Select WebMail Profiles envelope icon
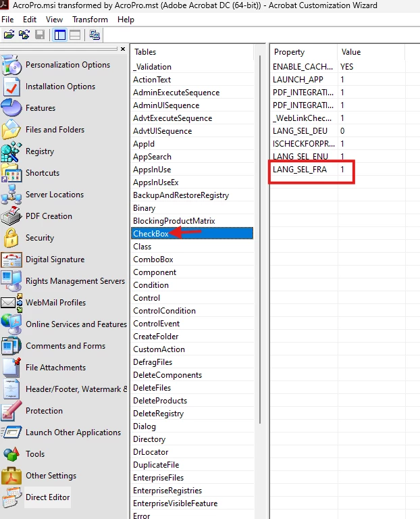 tap(11, 303)
